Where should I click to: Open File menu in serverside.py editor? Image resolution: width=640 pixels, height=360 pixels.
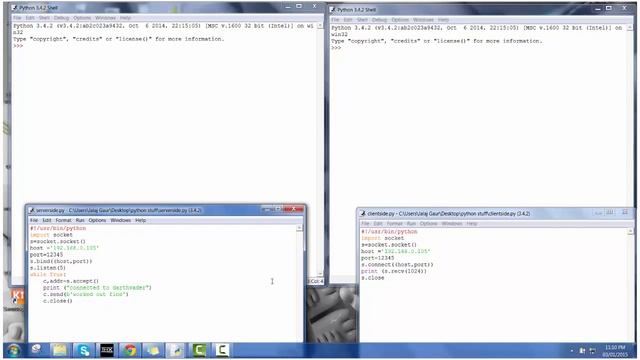pyautogui.click(x=34, y=220)
